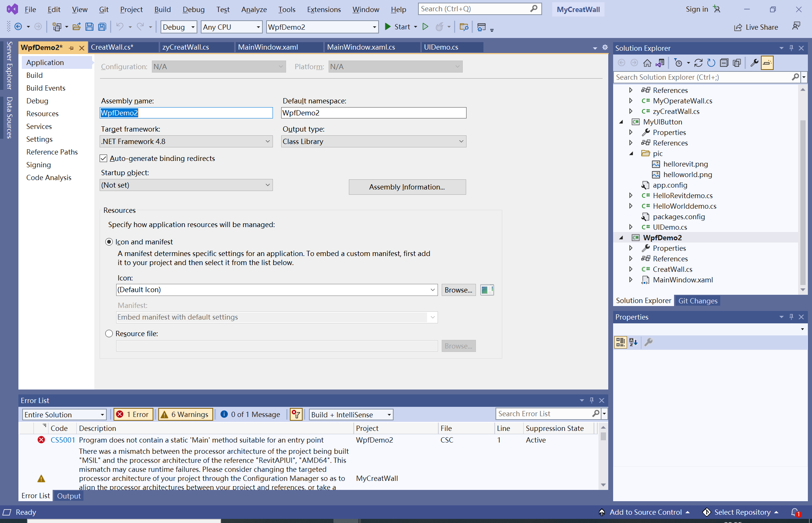Click the Save All toolbar icon
The image size is (812, 523).
102,27
